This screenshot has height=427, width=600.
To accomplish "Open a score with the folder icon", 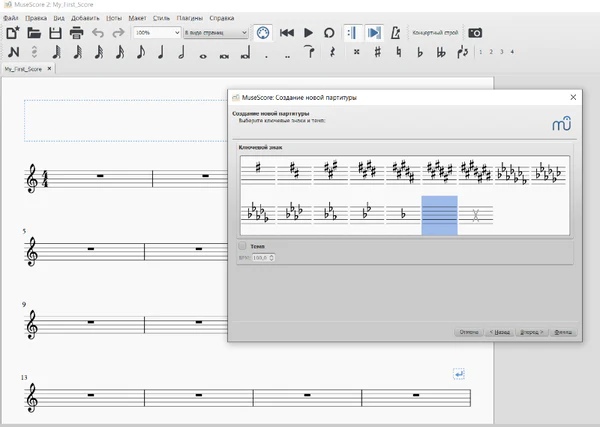I will (34, 33).
